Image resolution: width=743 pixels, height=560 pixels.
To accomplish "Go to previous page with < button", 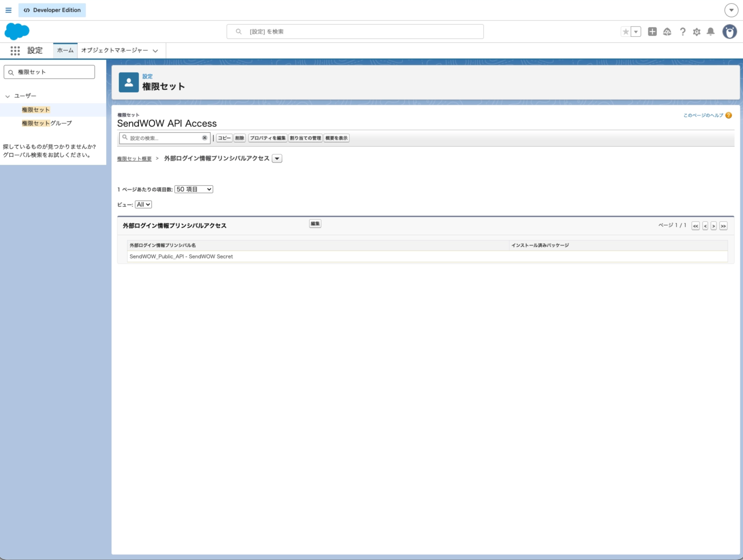I will (705, 226).
